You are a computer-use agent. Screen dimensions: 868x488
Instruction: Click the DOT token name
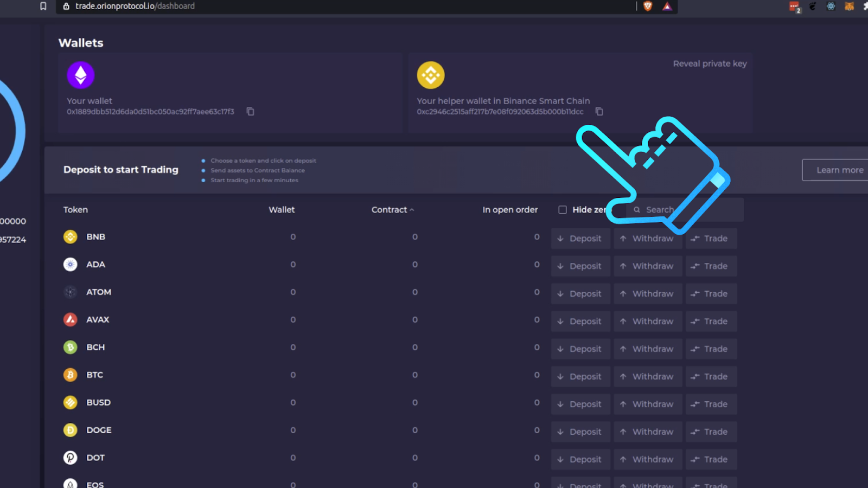click(x=95, y=458)
